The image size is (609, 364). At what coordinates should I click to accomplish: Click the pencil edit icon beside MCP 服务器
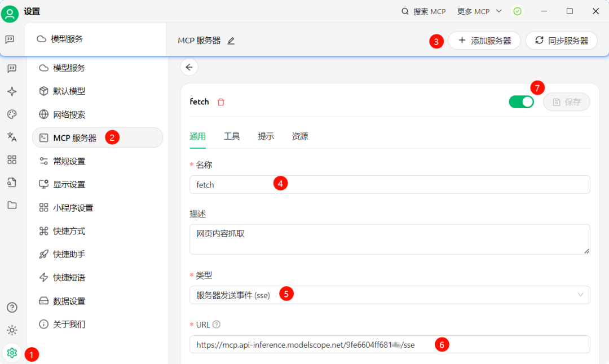[x=231, y=41]
